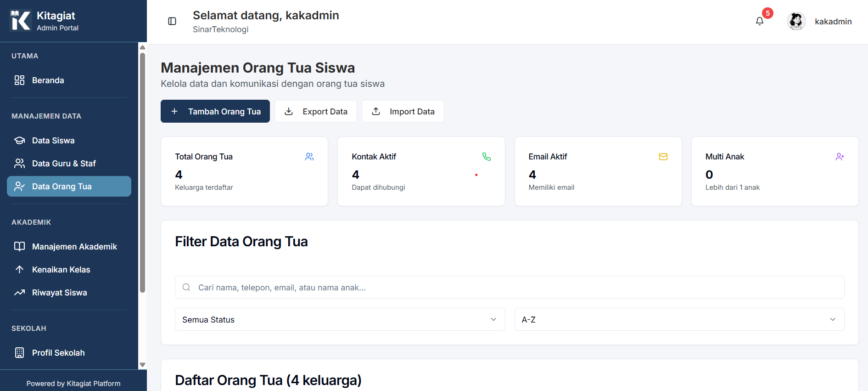868x391 pixels.
Task: Click the envelope icon on Email Aktif card
Action: (663, 157)
